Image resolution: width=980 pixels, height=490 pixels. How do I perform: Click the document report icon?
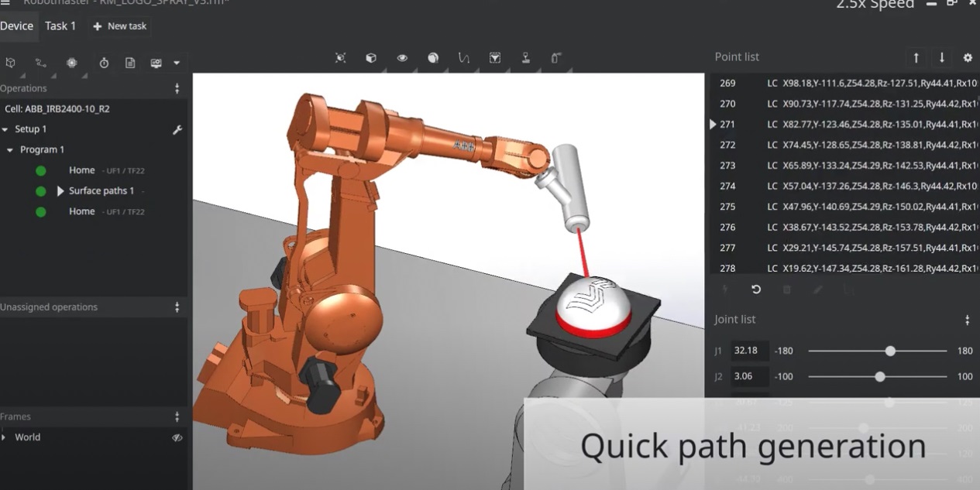click(130, 63)
